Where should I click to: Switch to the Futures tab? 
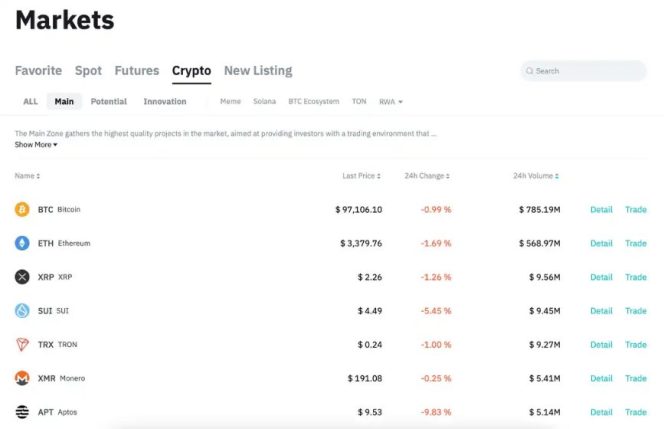tap(137, 71)
